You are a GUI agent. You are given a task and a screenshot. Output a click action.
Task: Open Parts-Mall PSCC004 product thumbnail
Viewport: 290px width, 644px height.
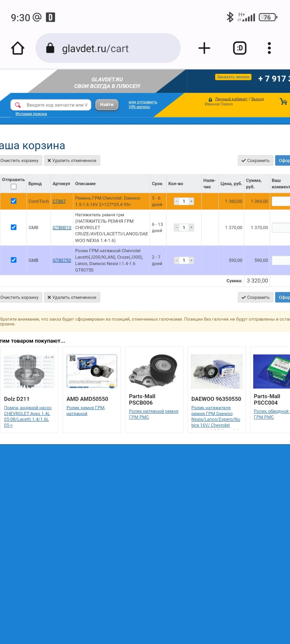coord(271,371)
